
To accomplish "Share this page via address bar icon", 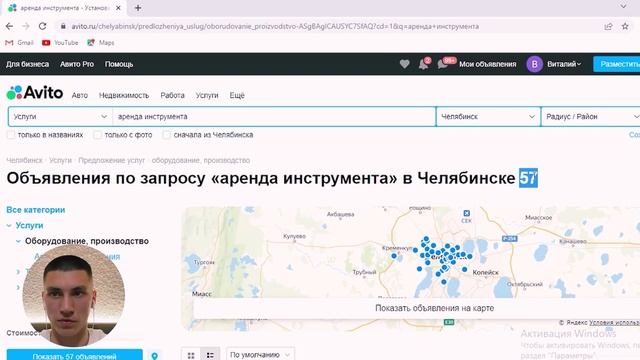I will pyautogui.click(x=608, y=26).
